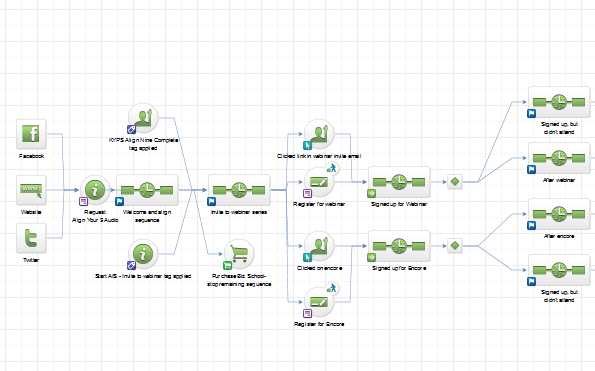
Task: Click the decision diamond after Signed up for Encore
Action: (x=455, y=246)
